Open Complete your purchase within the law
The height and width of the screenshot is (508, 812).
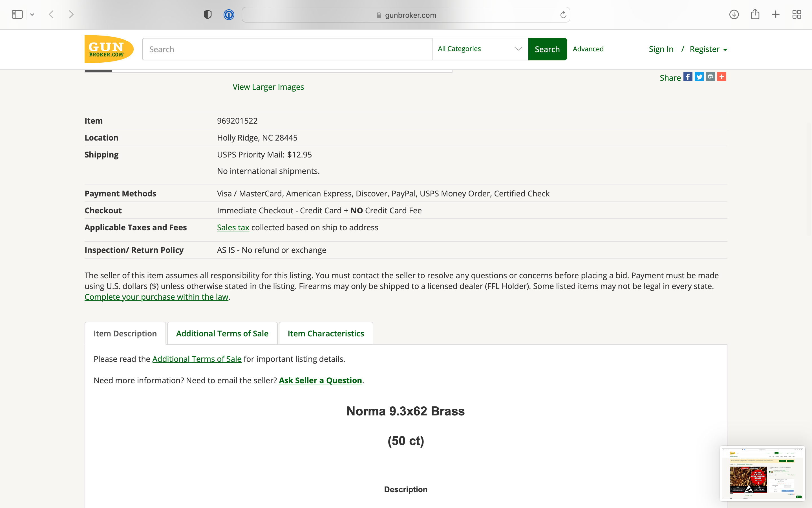pyautogui.click(x=156, y=297)
